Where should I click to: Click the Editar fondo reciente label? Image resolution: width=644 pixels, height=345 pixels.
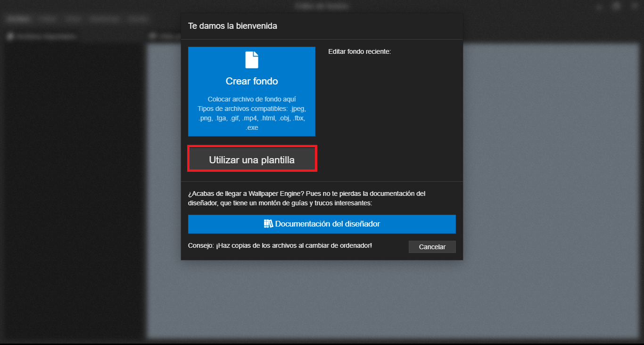coord(360,51)
